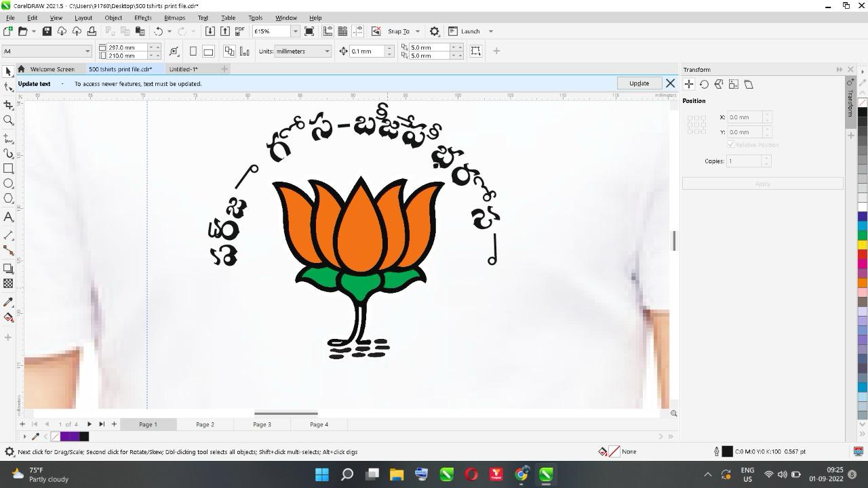Activate the Rectangle tool
868x488 pixels.
(8, 168)
